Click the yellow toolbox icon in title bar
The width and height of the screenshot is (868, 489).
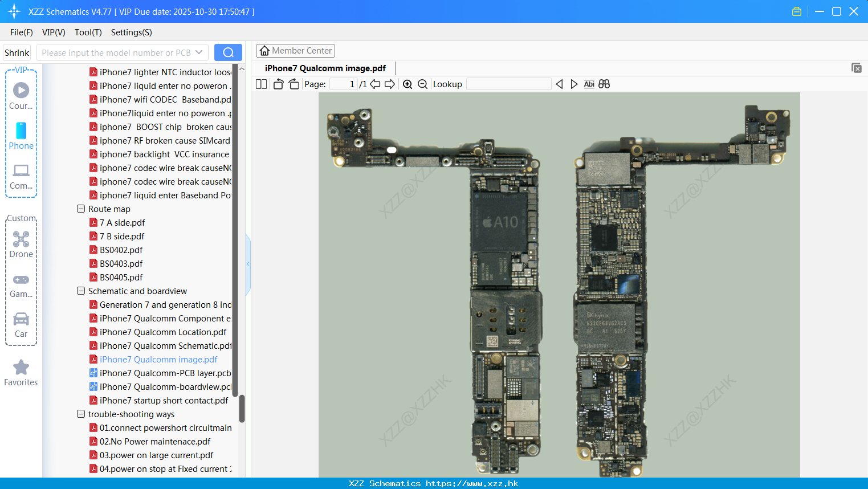point(797,11)
